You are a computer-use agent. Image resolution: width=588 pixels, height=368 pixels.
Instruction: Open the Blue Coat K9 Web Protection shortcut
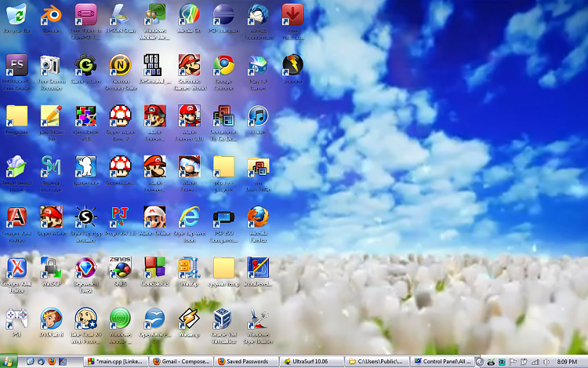click(x=86, y=319)
